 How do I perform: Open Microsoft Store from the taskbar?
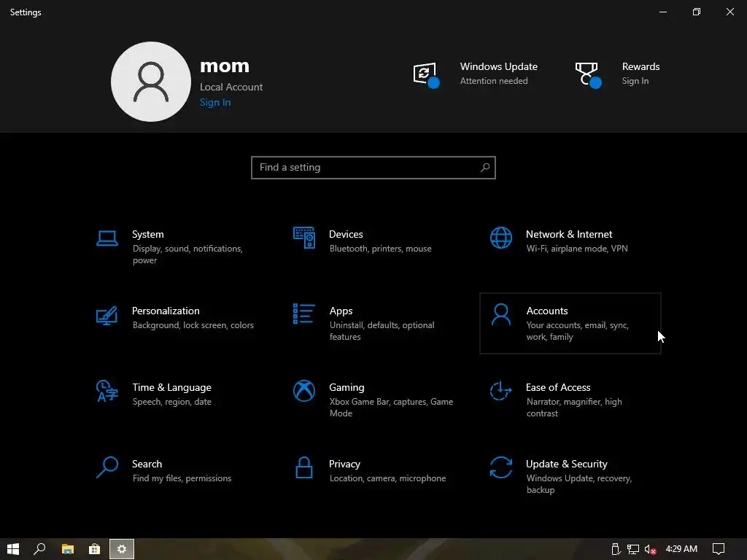pos(94,549)
